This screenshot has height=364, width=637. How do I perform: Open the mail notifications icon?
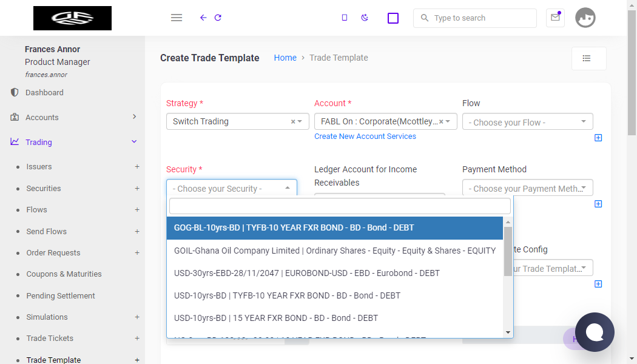tap(555, 18)
